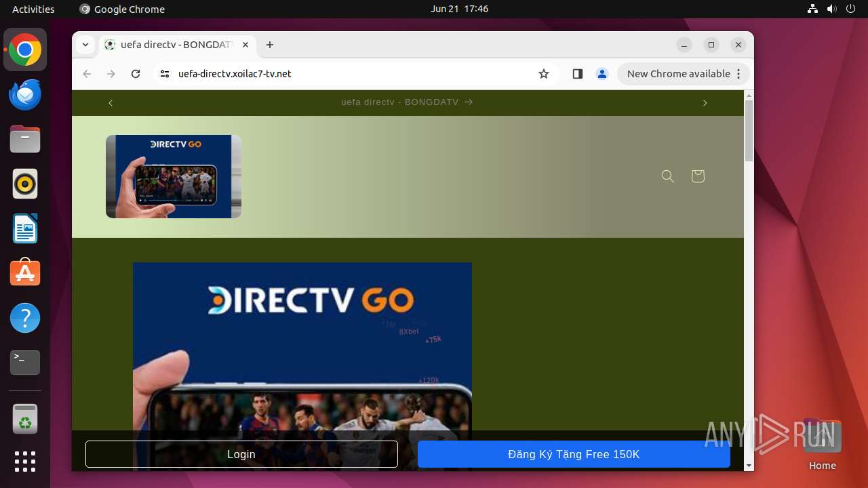This screenshot has height=488, width=868.
Task: Open the Activities overview
Action: [33, 9]
